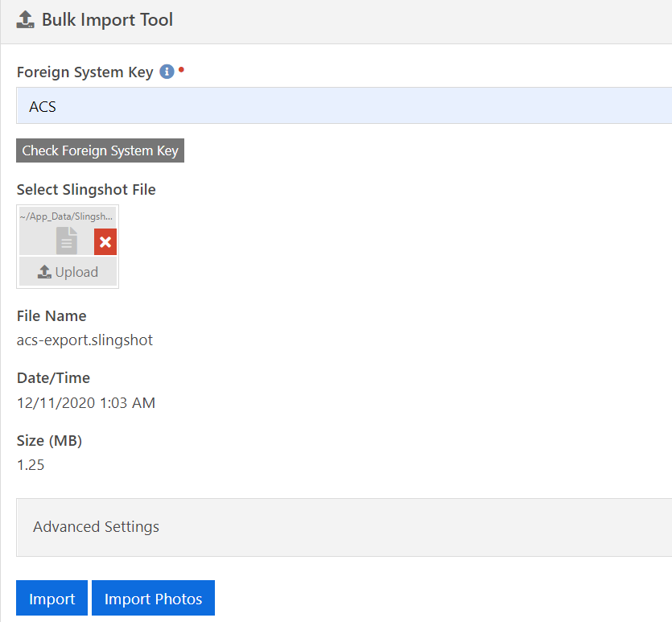Click the Date/Time label
The width and height of the screenshot is (672, 622).
(x=53, y=378)
